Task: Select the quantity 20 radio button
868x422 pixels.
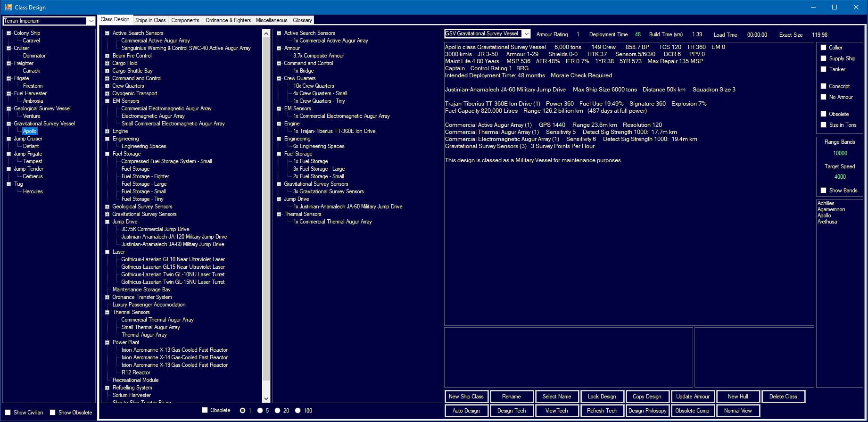Action: click(x=277, y=411)
